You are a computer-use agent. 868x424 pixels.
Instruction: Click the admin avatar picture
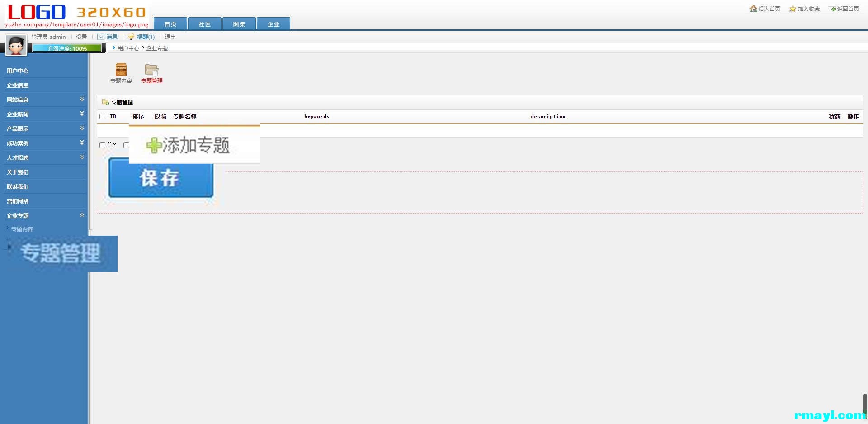16,45
